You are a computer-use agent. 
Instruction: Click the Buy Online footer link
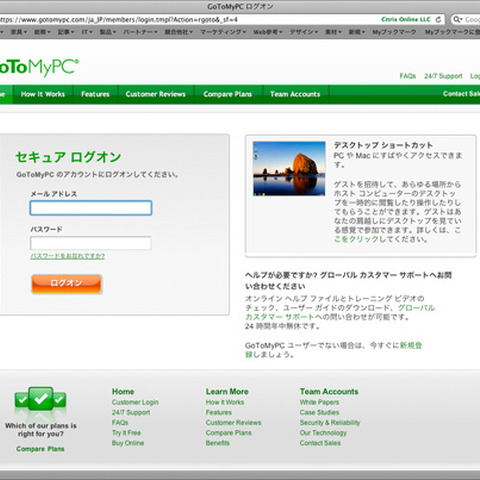[128, 443]
